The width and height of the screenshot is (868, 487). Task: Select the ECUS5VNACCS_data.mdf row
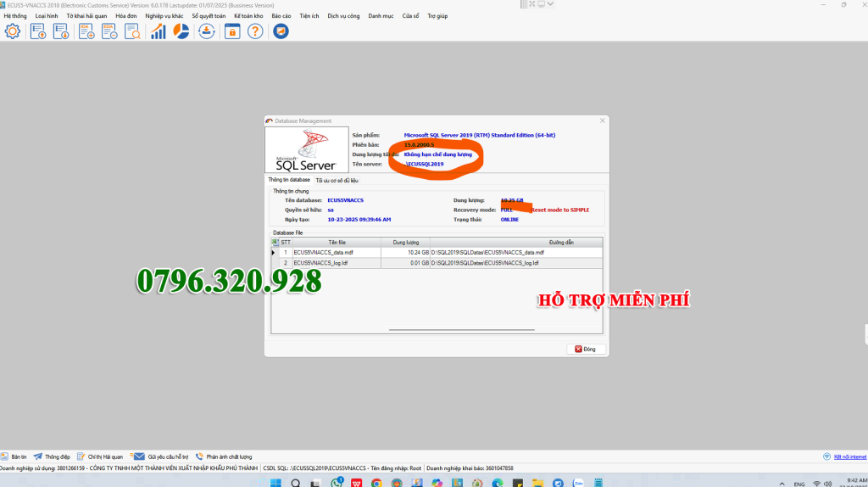(x=337, y=252)
